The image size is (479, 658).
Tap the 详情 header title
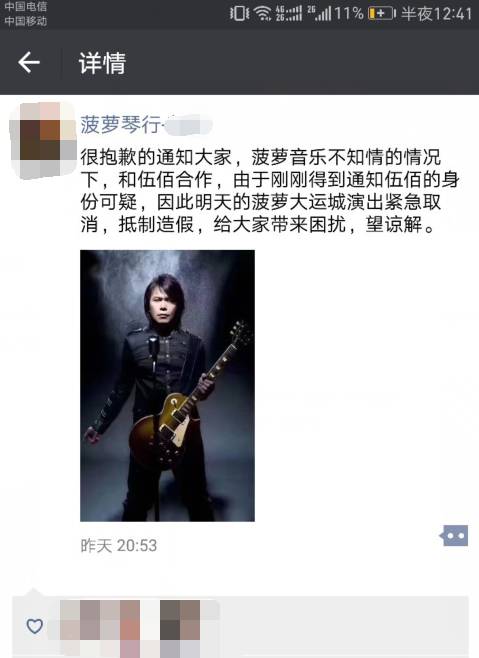tap(102, 63)
